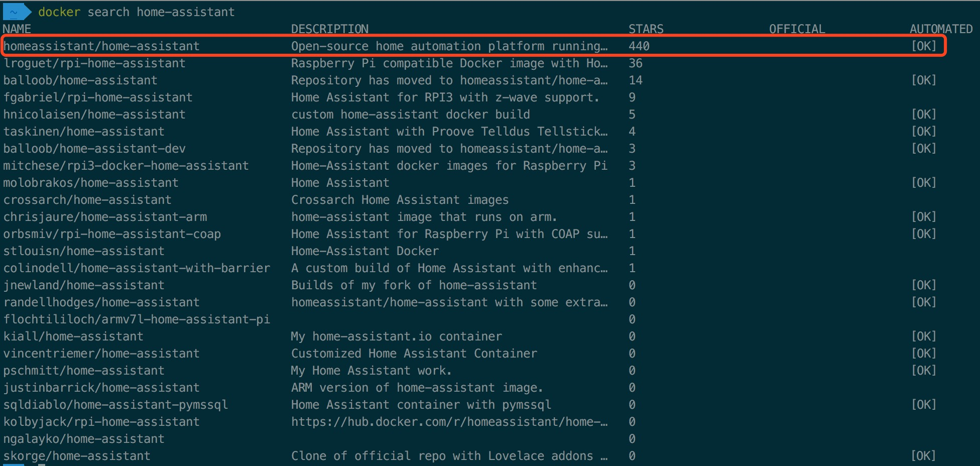
Task: Click 'Home-Assistant docker images for Raspberry Pi' description
Action: (x=449, y=166)
